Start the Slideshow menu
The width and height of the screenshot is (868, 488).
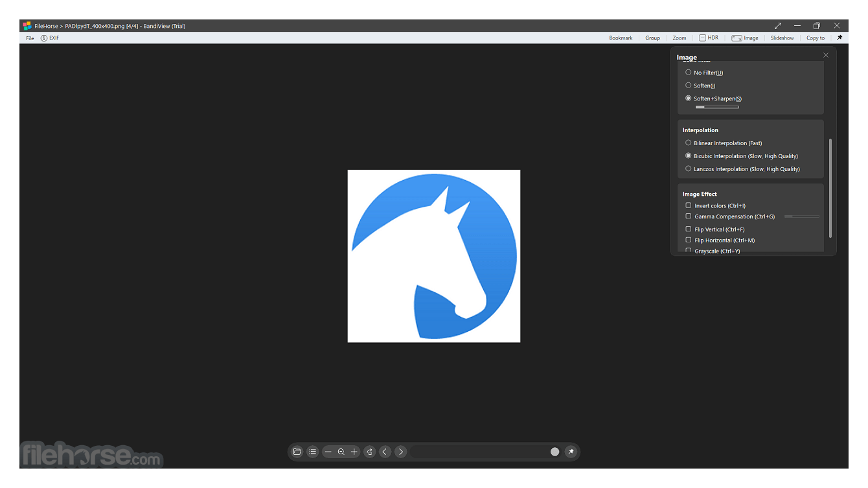point(782,38)
